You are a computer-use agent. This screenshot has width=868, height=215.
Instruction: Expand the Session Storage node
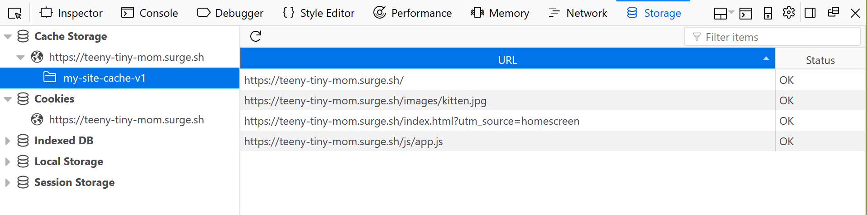pos(8,183)
